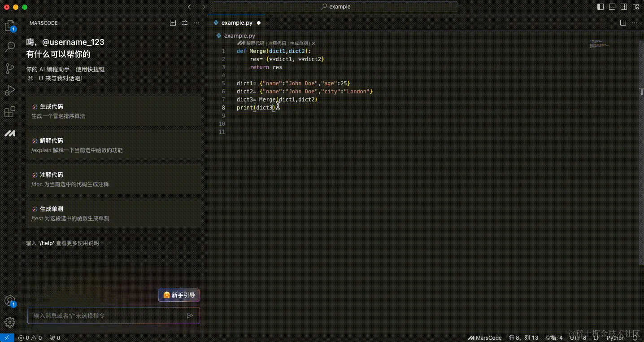Click the MARSCODE panel title
Screen dimensions: 644x342
coord(44,23)
